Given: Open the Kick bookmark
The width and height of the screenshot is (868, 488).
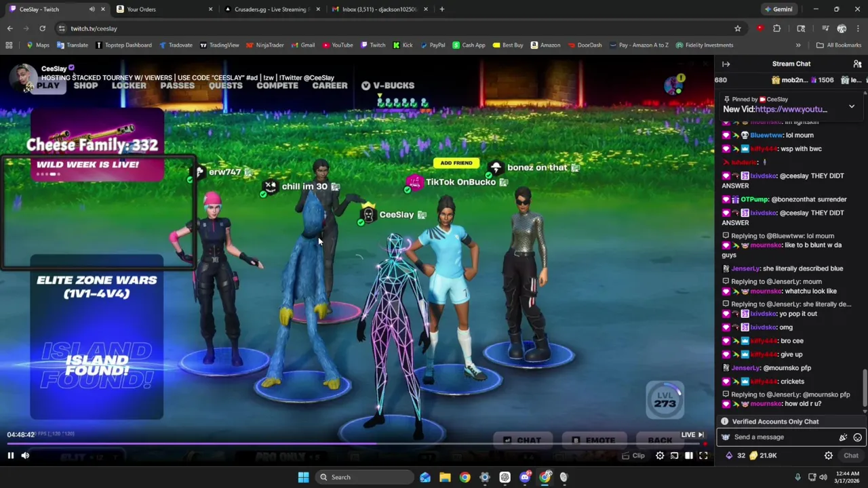Looking at the screenshot, I should coord(403,45).
